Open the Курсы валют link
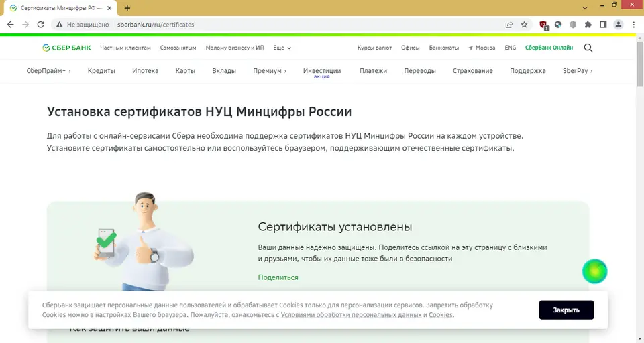The image size is (644, 343). click(x=374, y=48)
